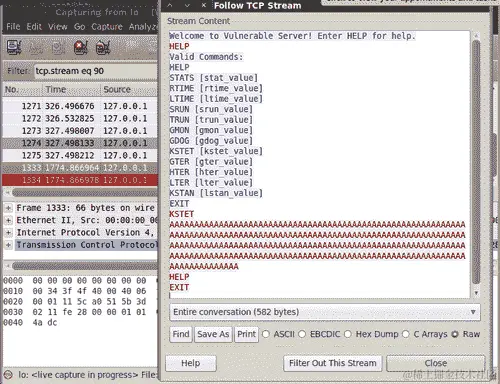This screenshot has width=500, height=384.
Task: Select ASCII stream display format
Action: tap(266, 334)
